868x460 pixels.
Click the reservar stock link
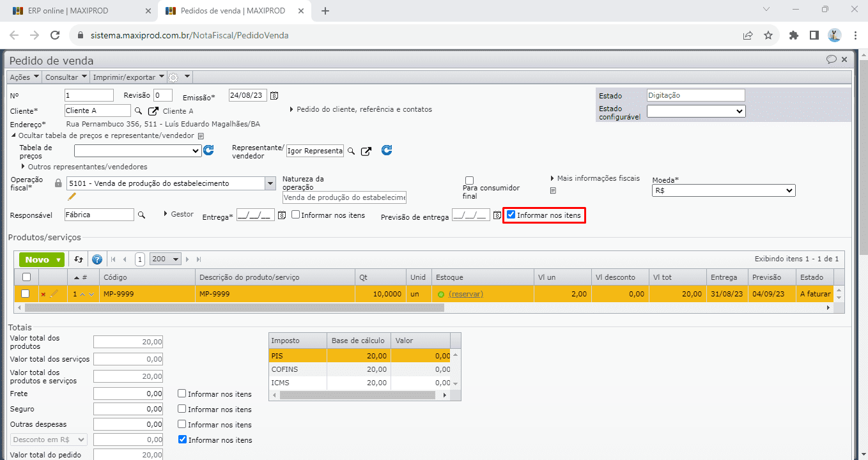(466, 294)
